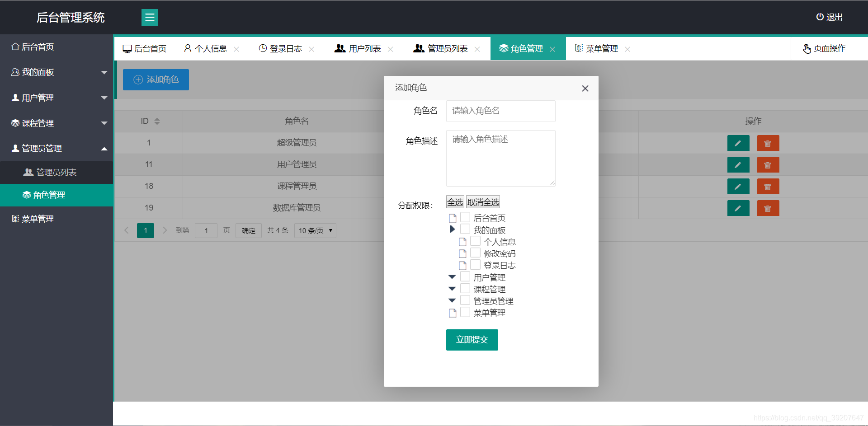Open the 页面操作 menu
868x426 pixels.
[x=824, y=49]
